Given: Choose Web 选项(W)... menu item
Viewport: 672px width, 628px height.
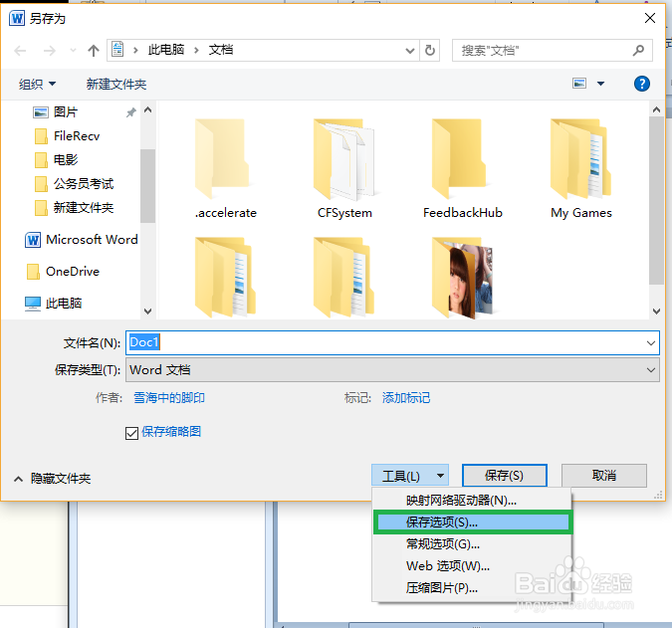Looking at the screenshot, I should point(472,566).
